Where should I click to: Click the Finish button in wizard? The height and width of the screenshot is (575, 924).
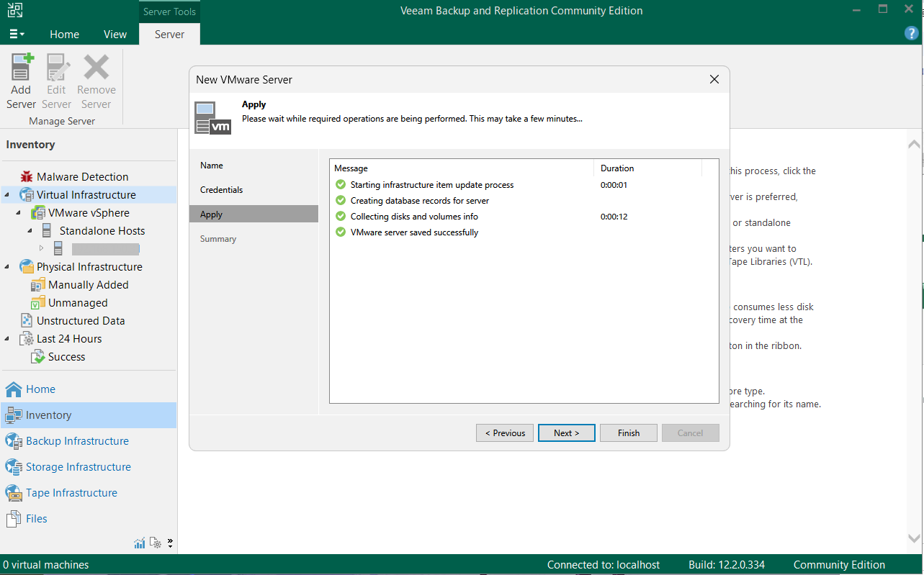coord(629,433)
